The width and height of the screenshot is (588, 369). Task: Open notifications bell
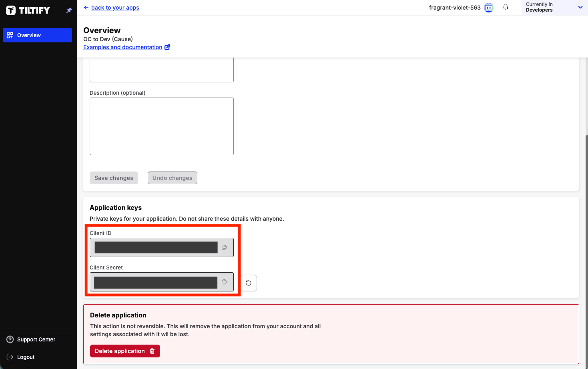[x=506, y=7]
